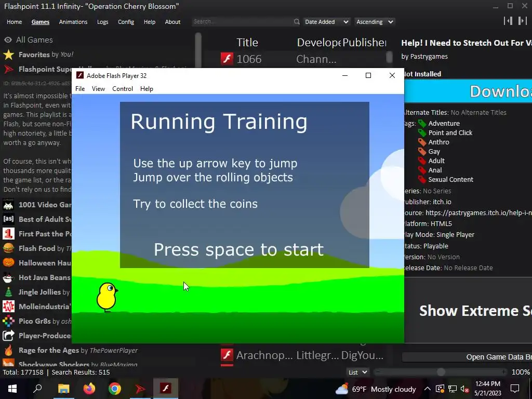Open the Config tab
The height and width of the screenshot is (399, 532).
(x=126, y=22)
